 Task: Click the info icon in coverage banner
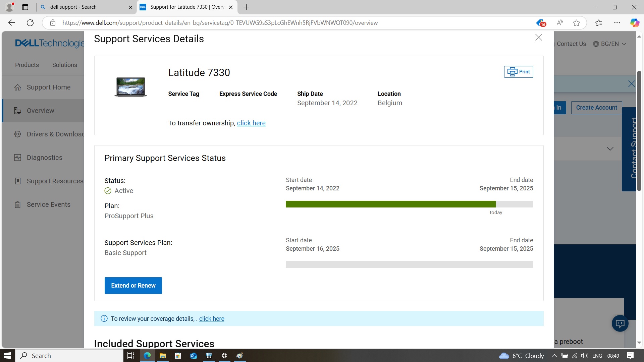click(x=104, y=319)
